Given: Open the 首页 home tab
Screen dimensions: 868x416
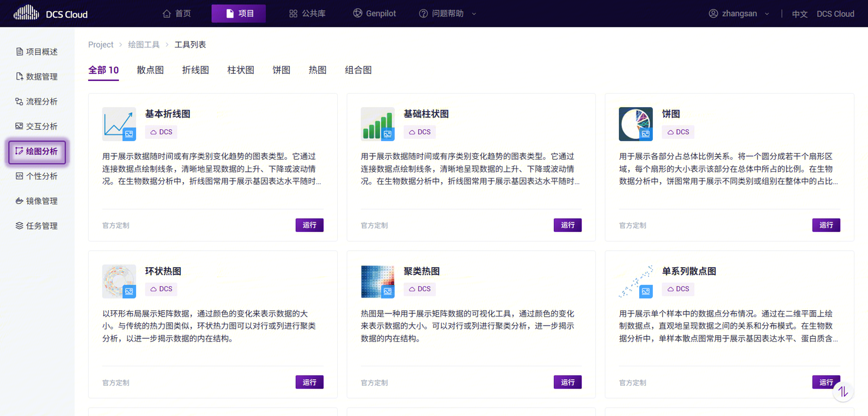Looking at the screenshot, I should [177, 13].
